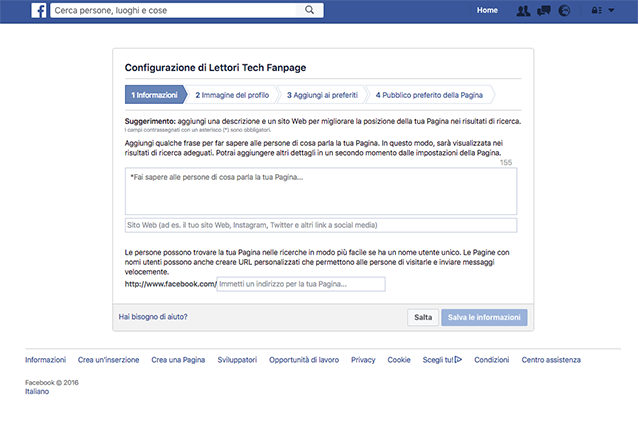Click the Facebook © 2016 text
638x425 pixels.
[x=52, y=382]
